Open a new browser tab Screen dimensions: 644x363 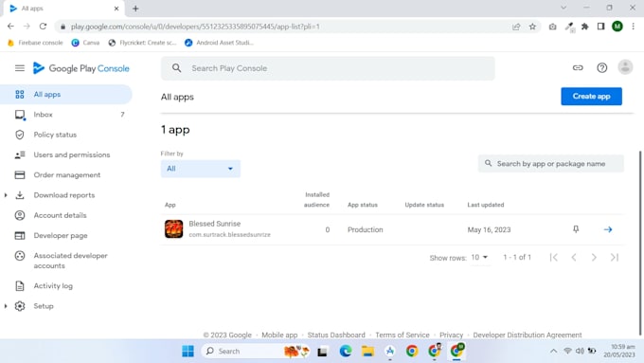coord(135,9)
